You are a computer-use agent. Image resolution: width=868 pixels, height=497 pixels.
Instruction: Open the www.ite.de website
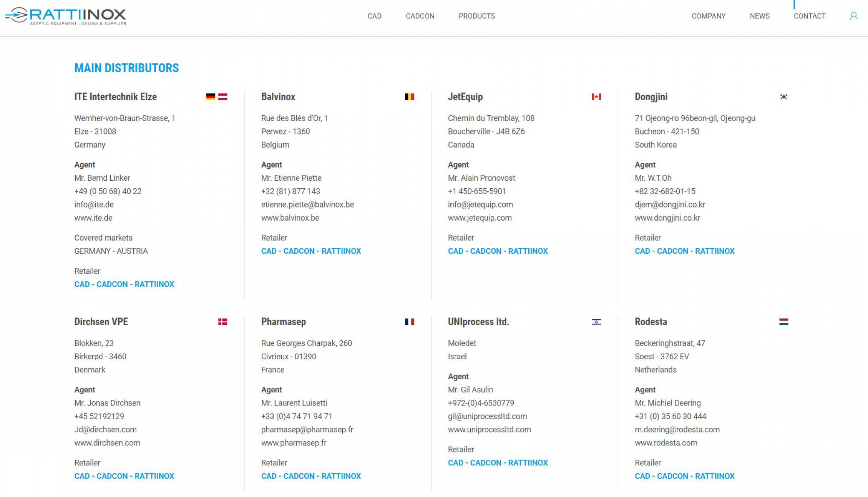pos(93,218)
